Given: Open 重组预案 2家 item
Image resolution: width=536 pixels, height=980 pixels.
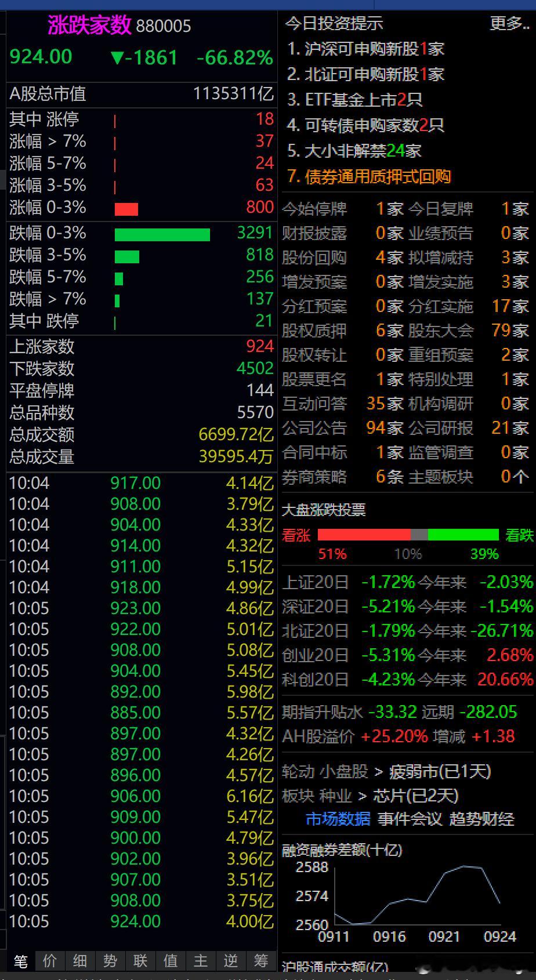Looking at the screenshot, I should tap(469, 355).
